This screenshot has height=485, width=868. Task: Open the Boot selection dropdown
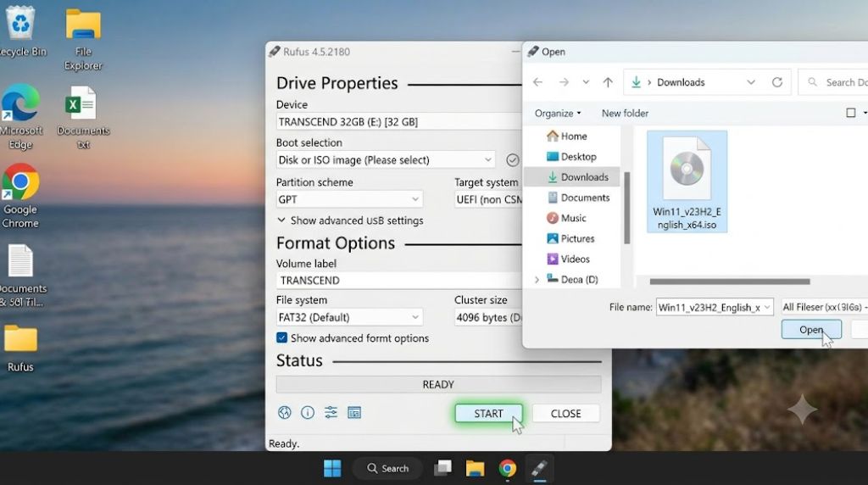click(386, 160)
